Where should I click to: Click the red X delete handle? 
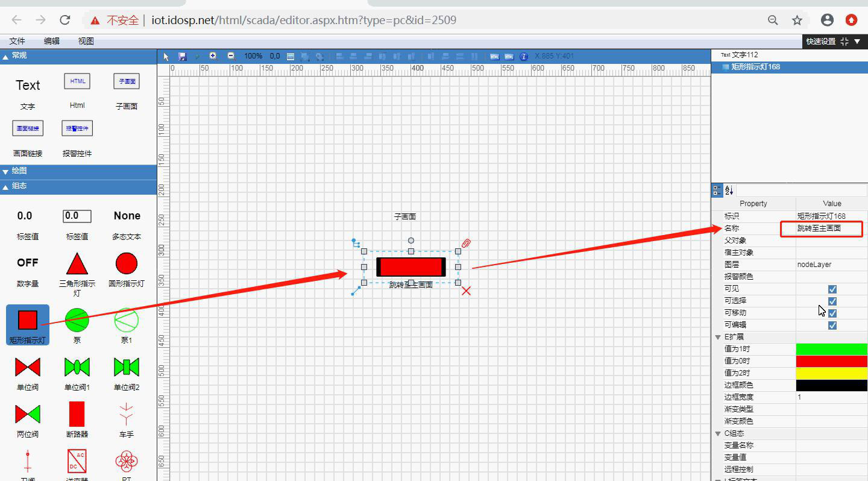point(466,291)
